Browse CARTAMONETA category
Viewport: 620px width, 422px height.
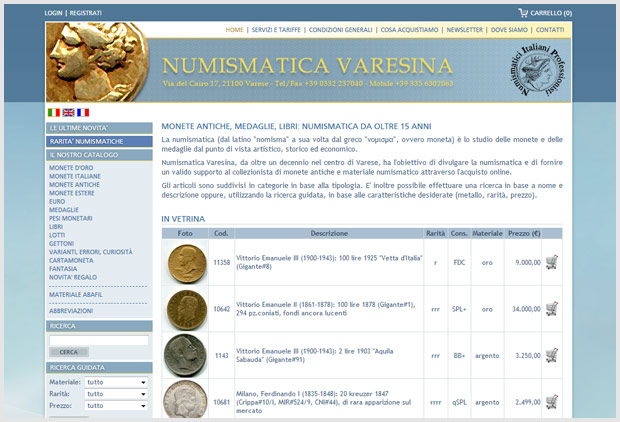pyautogui.click(x=71, y=260)
